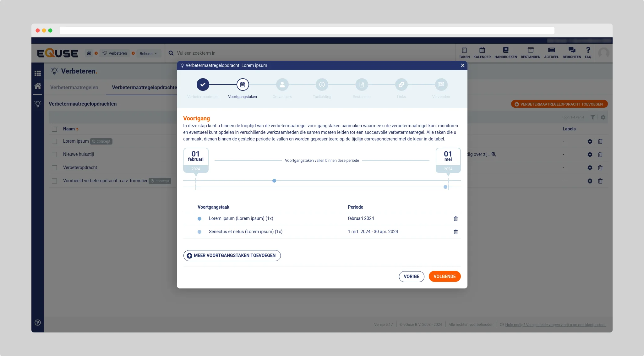
Task: Expand the Beheren dropdown in breadcrumb
Action: tap(148, 53)
